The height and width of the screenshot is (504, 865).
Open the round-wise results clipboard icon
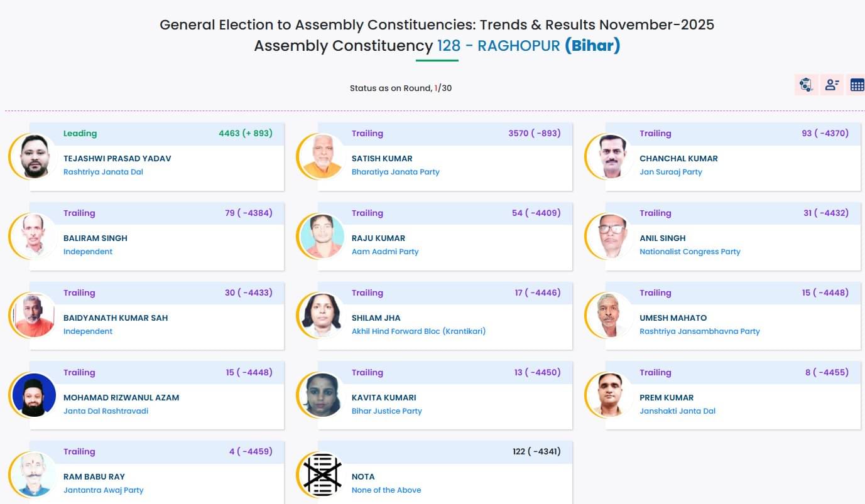(x=805, y=85)
